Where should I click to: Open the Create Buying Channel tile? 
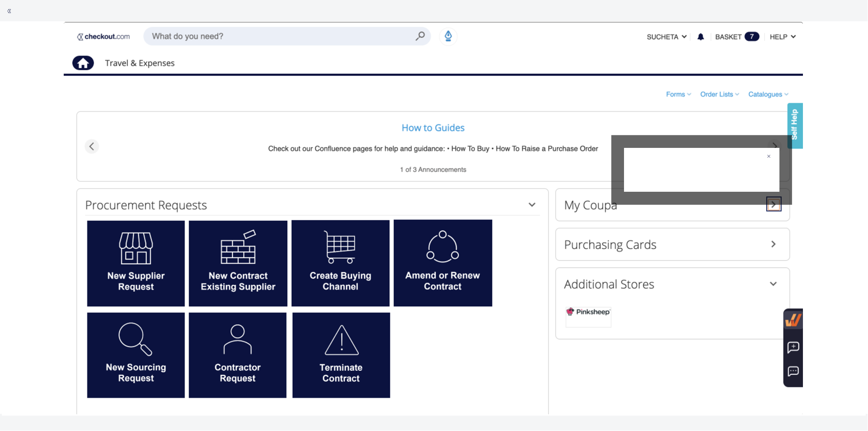340,263
